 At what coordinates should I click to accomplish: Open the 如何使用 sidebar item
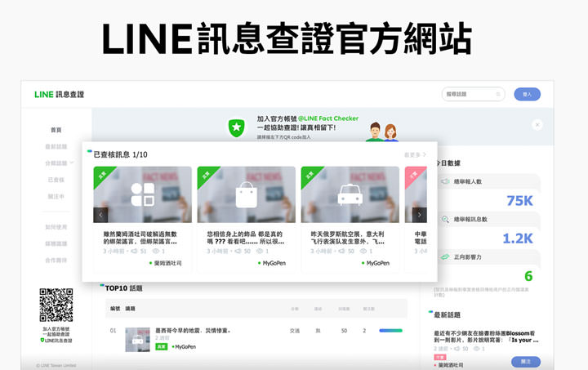click(56, 227)
